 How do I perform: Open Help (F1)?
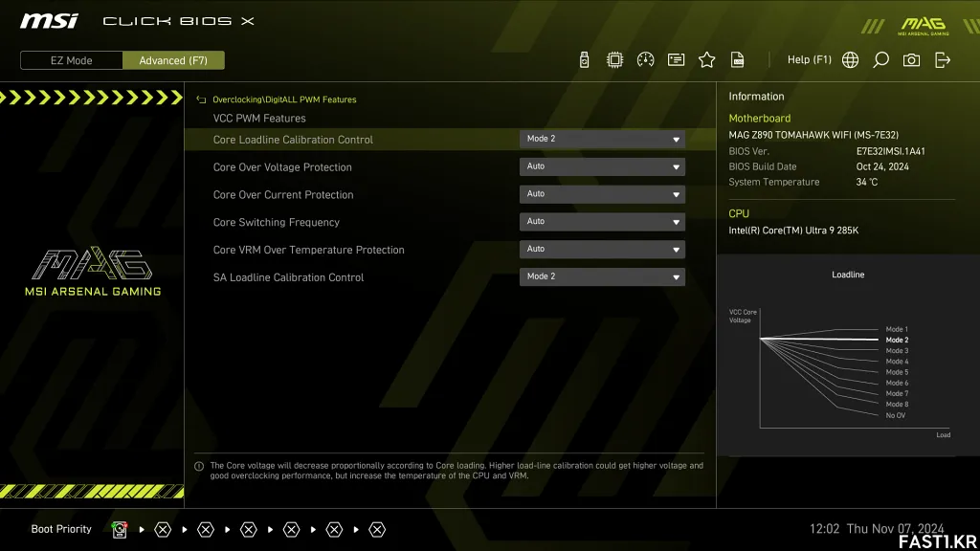coord(810,60)
